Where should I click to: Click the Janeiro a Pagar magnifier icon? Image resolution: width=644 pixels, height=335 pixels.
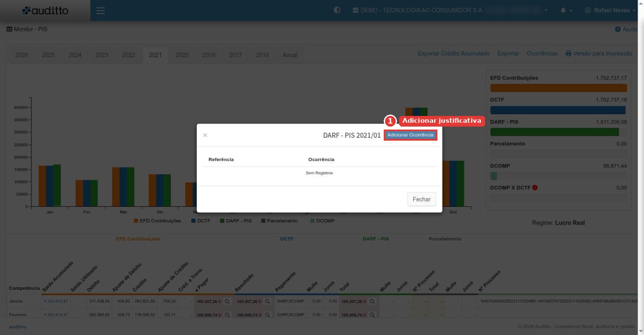click(227, 301)
